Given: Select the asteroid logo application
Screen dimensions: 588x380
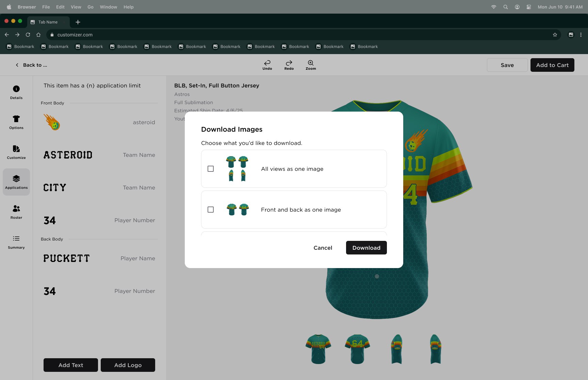Looking at the screenshot, I should (99, 122).
